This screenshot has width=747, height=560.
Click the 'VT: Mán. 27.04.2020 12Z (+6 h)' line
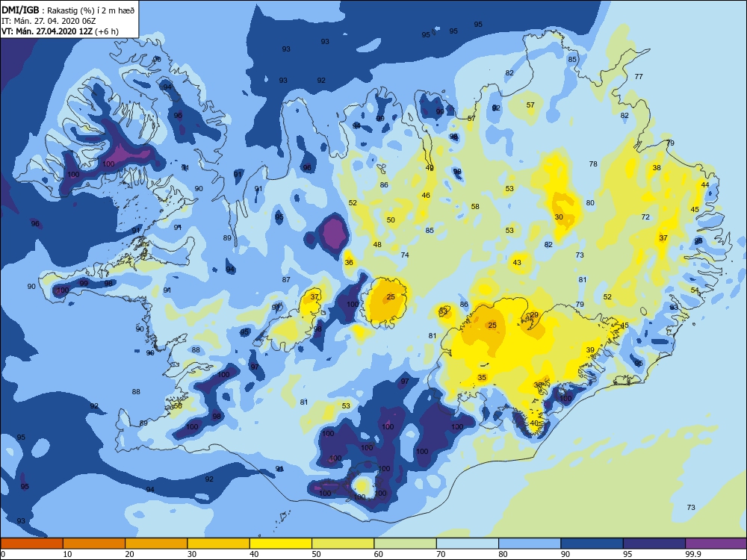click(x=60, y=31)
